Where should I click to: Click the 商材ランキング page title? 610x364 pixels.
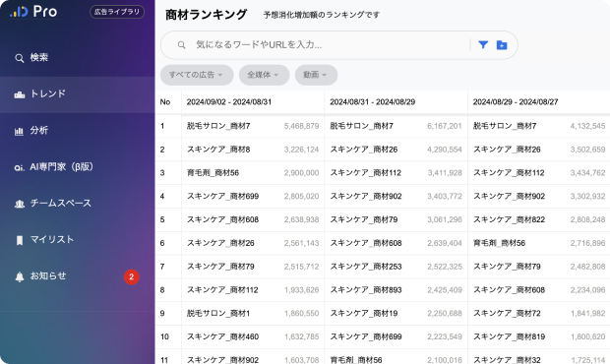(207, 15)
